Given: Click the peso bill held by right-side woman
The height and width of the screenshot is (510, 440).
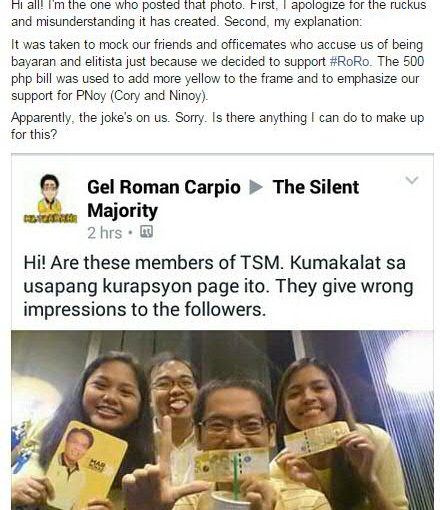Looking at the screenshot, I should pos(316,439).
